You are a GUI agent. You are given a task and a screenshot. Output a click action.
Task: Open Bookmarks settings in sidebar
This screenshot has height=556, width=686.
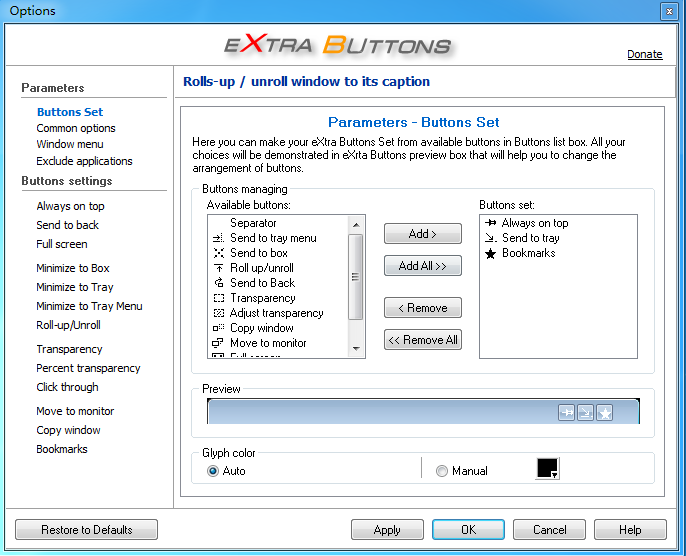coord(62,449)
